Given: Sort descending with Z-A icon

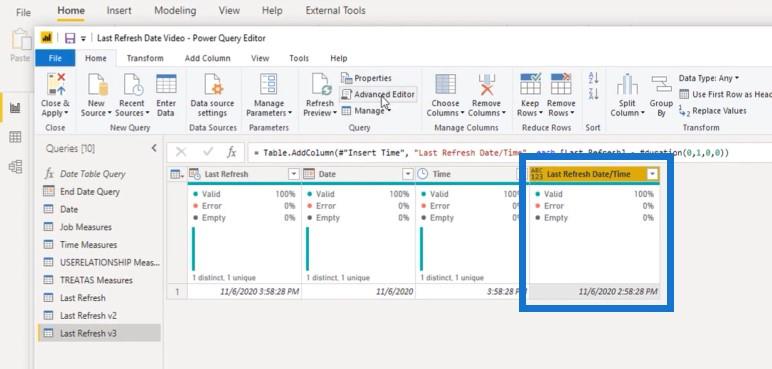Looking at the screenshot, I should (593, 94).
